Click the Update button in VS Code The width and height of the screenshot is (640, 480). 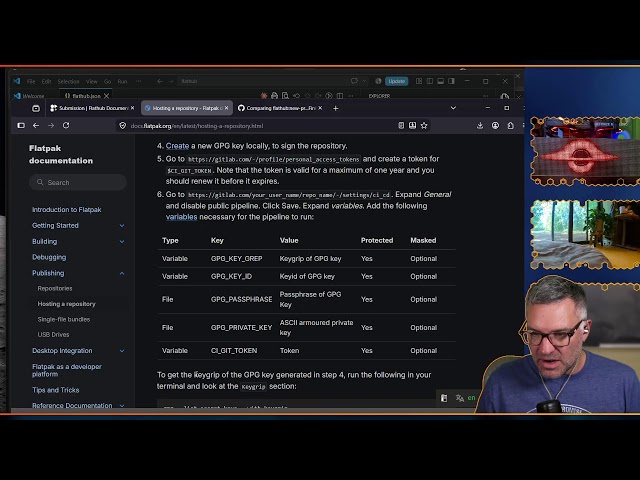point(396,81)
